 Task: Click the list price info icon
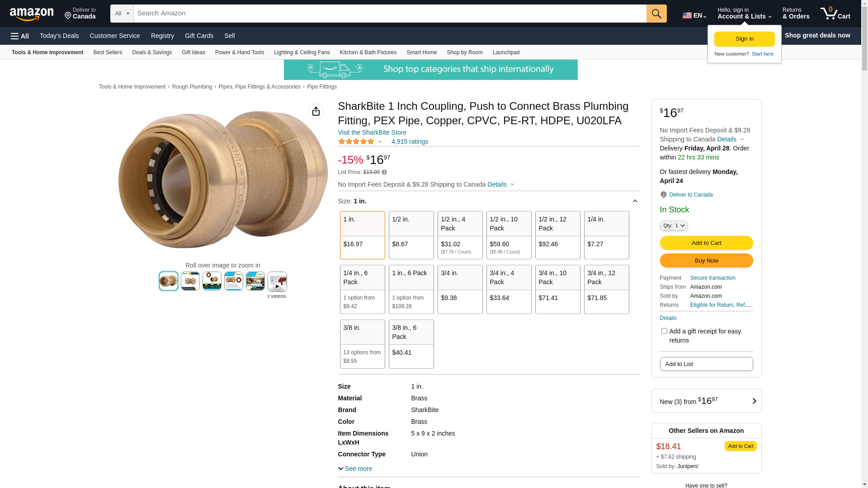tap(384, 172)
